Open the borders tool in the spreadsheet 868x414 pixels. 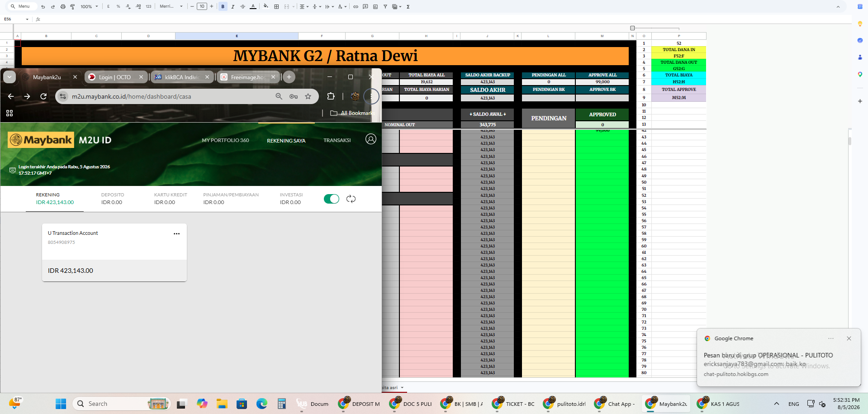[276, 7]
